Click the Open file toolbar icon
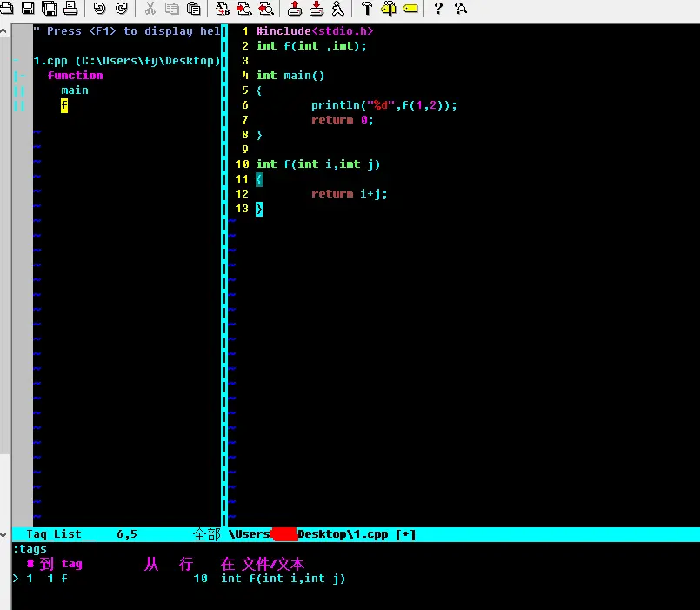The height and width of the screenshot is (610, 700). click(6, 8)
